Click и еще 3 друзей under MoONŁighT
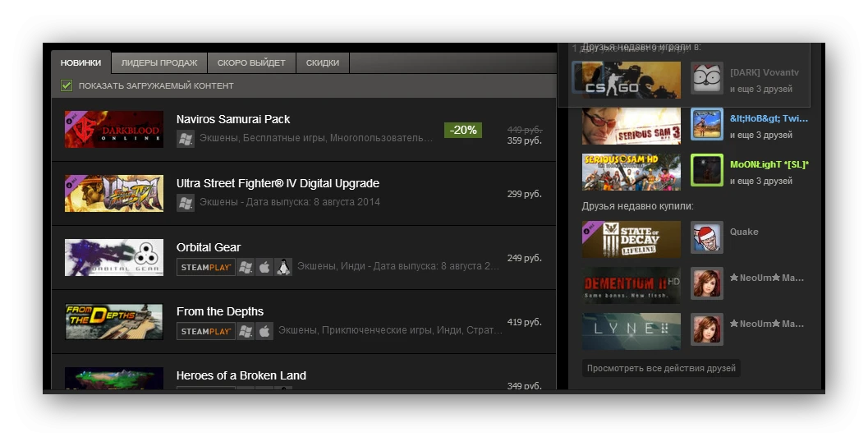This screenshot has height=437, width=868. 760,181
